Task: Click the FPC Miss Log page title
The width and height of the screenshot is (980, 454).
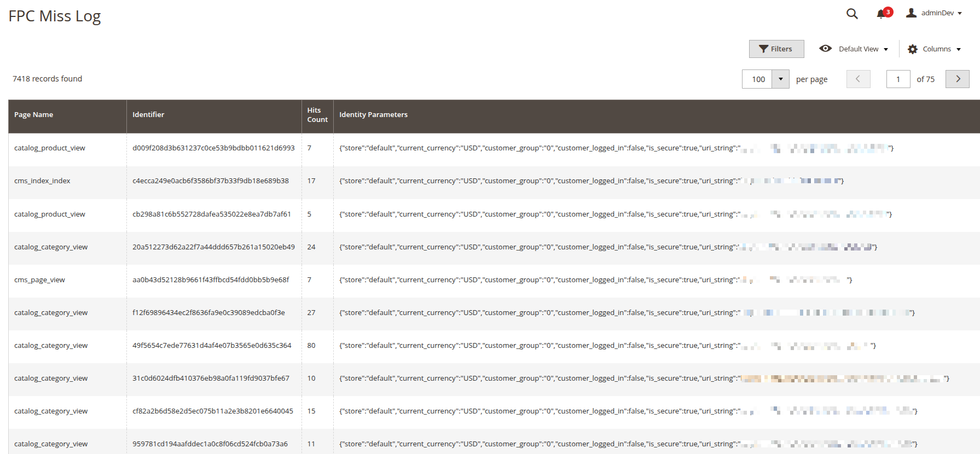Action: pyautogui.click(x=55, y=16)
